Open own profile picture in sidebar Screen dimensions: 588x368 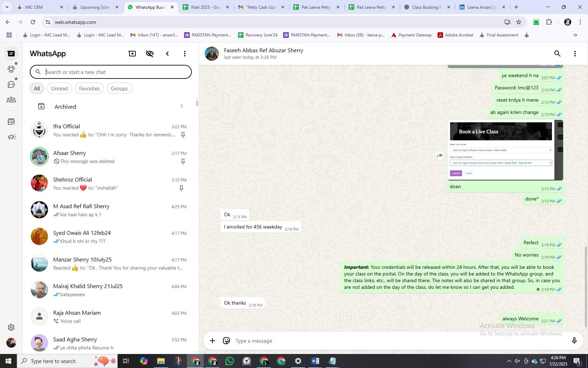[11, 342]
